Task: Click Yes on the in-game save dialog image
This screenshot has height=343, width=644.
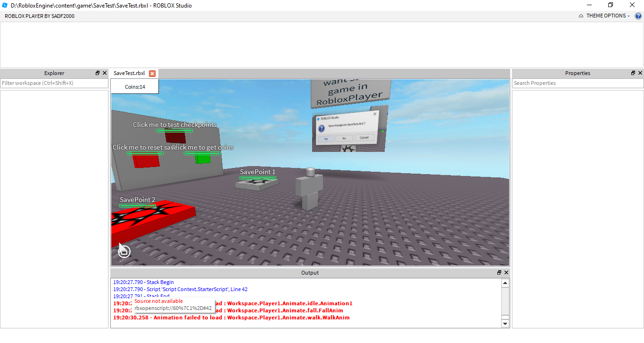Action: (x=326, y=138)
